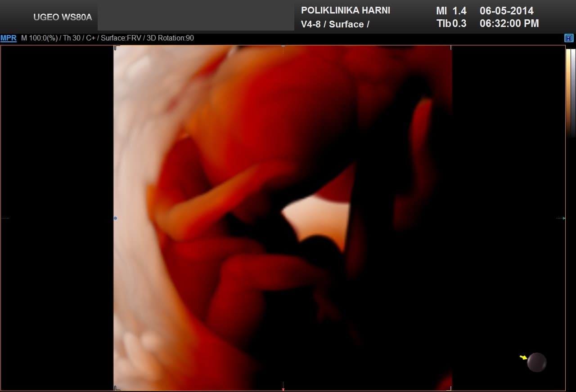This screenshot has height=392, width=576.
Task: Click the blue save icon at top right
Action: click(x=569, y=38)
